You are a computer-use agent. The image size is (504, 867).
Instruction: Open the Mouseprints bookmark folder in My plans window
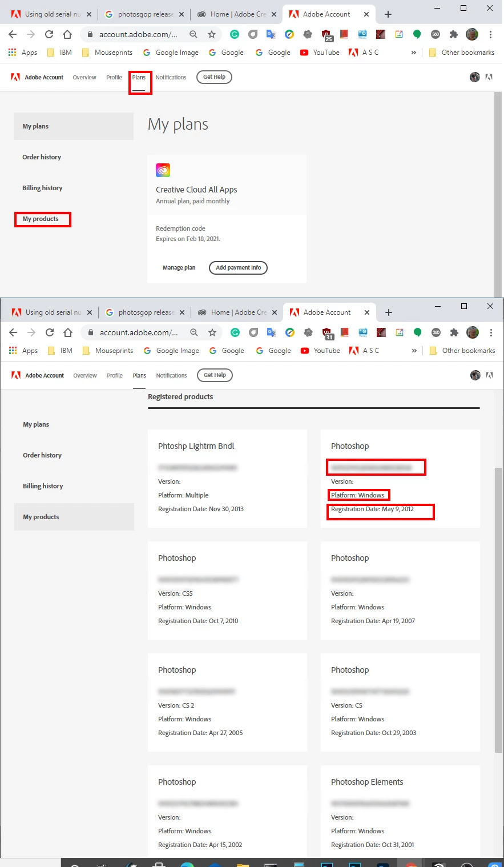coord(107,53)
